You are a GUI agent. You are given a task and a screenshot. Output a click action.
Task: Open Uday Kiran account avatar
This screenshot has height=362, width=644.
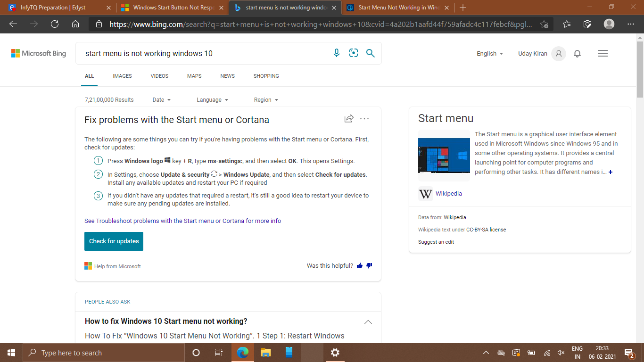[x=559, y=54]
